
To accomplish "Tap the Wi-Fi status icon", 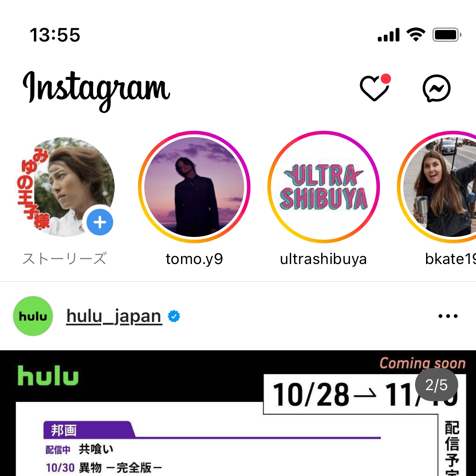I will 416,34.
